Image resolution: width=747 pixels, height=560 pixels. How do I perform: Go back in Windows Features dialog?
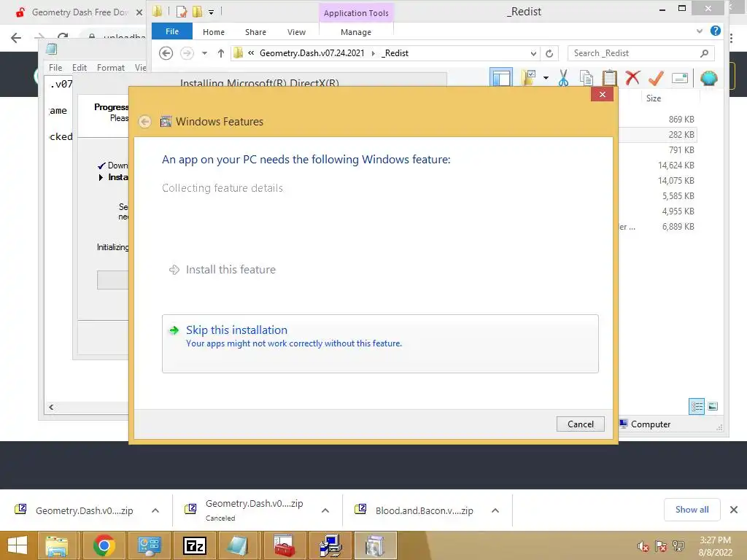[145, 122]
